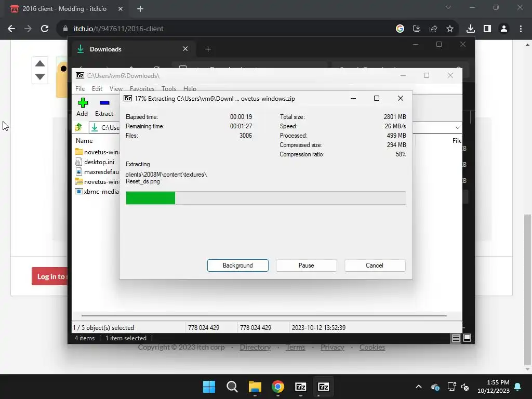The width and height of the screenshot is (532, 399).
Task: Open Chrome three-dot menu
Action: tap(521, 29)
